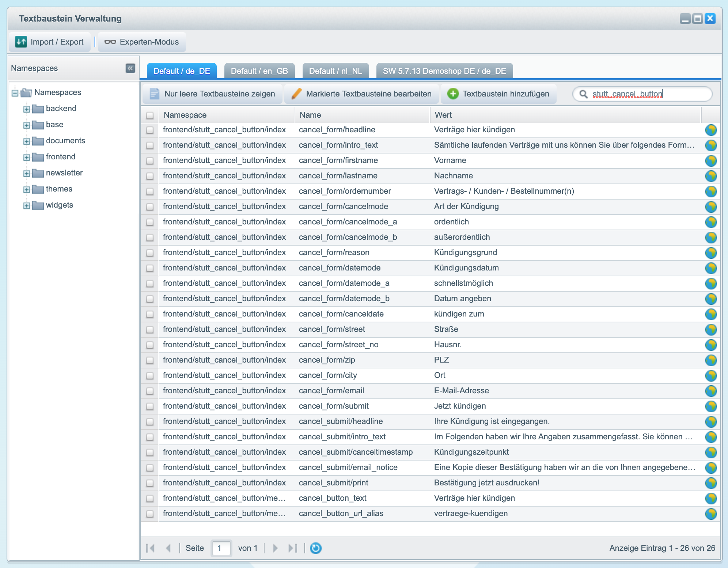Check the box for cancel_form/city row
The height and width of the screenshot is (568, 728).
[x=150, y=376]
